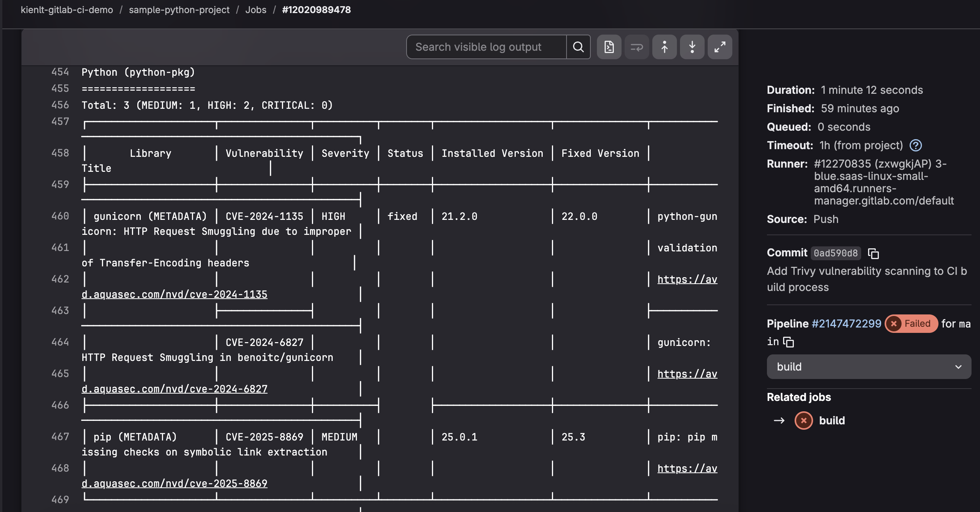Click the related build job link
980x512 pixels.
pos(832,421)
